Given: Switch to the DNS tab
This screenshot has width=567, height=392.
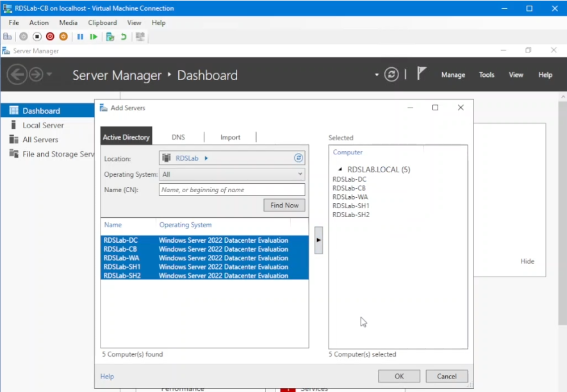Looking at the screenshot, I should point(178,136).
